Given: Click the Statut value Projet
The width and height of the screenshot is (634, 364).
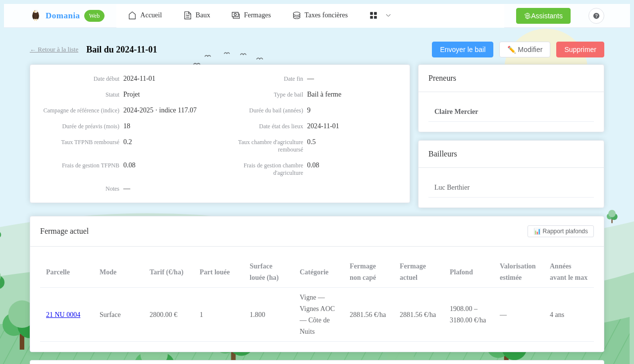Looking at the screenshot, I should (132, 95).
